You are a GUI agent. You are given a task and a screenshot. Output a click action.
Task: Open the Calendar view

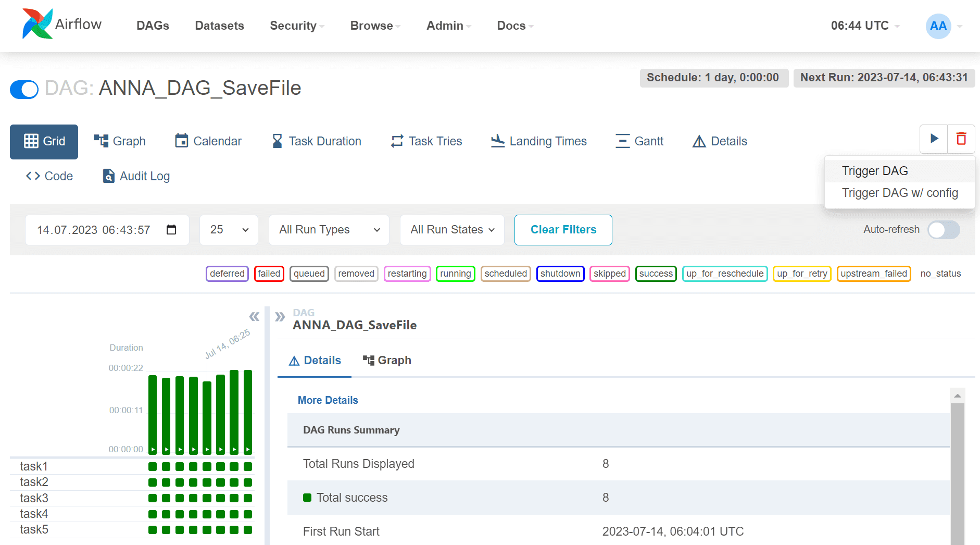(208, 141)
